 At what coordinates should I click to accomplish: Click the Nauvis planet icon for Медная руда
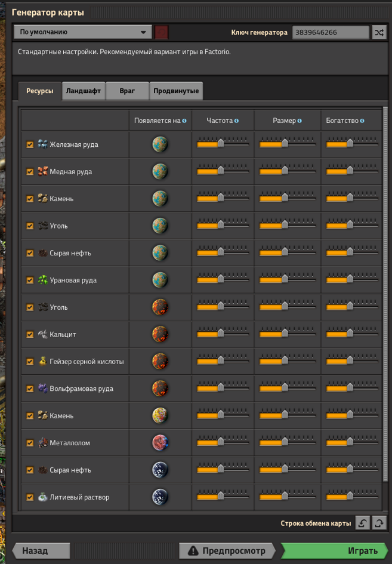click(x=160, y=171)
